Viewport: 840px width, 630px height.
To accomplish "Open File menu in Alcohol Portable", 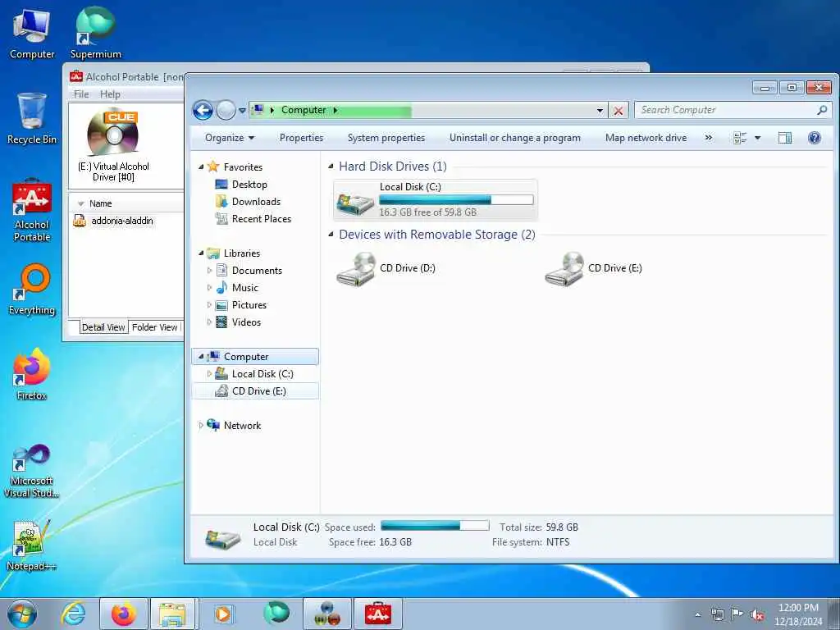I will click(x=81, y=94).
